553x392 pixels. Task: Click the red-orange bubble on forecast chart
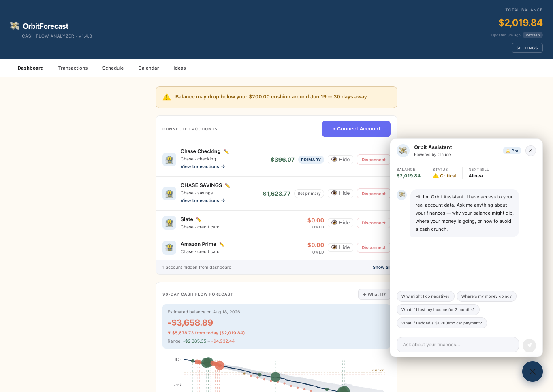pyautogui.click(x=220, y=366)
